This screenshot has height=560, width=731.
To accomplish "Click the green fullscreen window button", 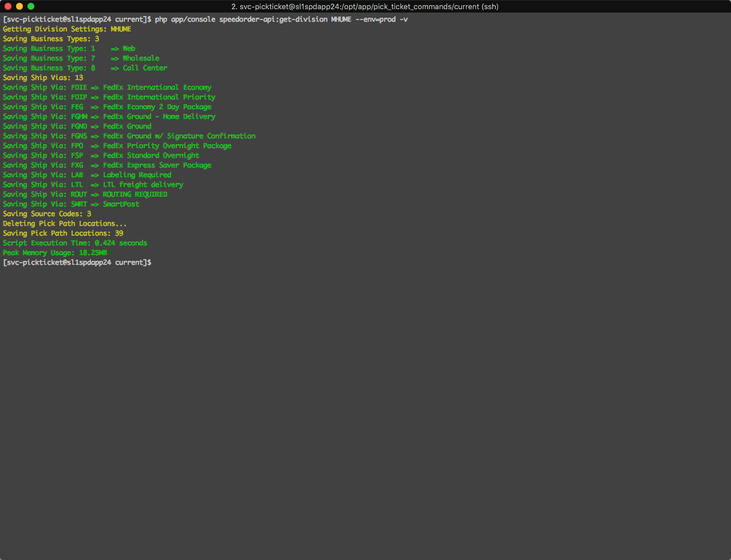I will (31, 6).
